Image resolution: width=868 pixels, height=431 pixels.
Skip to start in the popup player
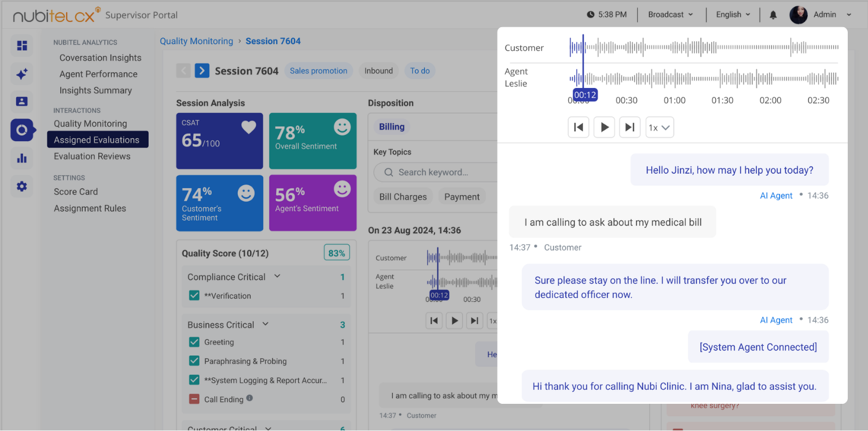click(578, 127)
